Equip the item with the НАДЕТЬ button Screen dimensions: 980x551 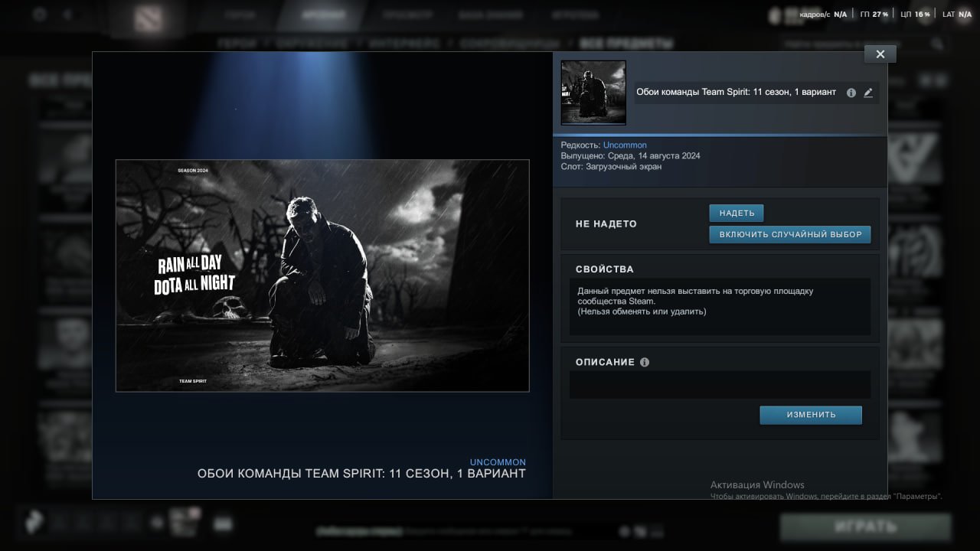tap(737, 213)
